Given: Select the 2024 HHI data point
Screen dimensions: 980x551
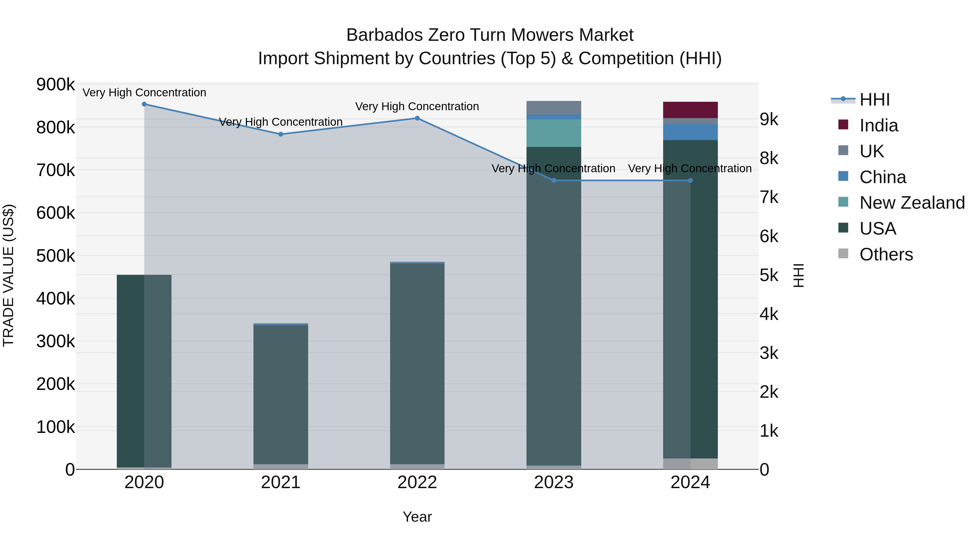Looking at the screenshot, I should click(690, 181).
